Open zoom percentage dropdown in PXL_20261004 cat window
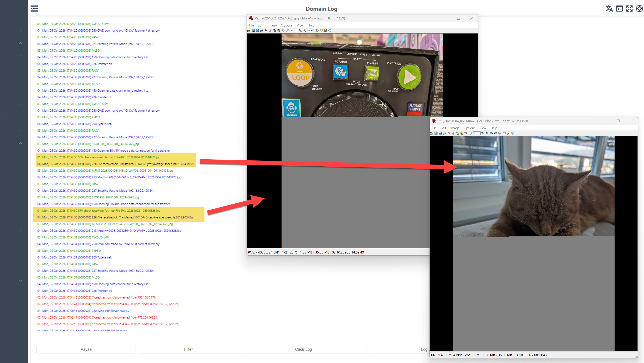This screenshot has height=363, width=644. point(478,133)
